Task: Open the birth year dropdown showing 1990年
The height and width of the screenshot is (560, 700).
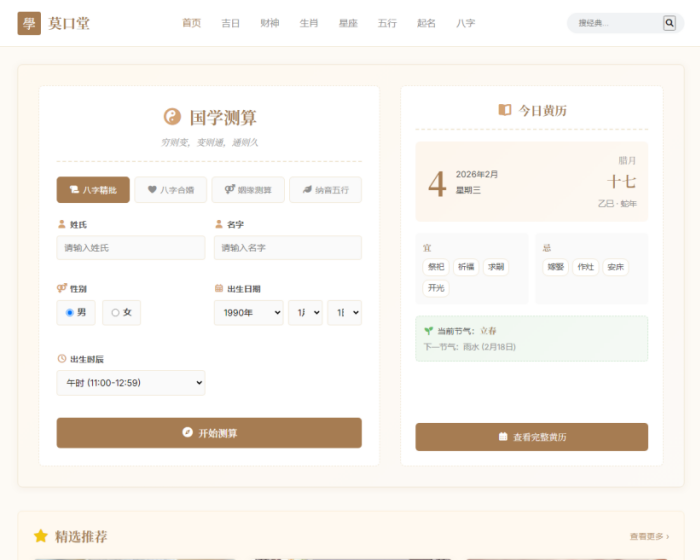Action: pyautogui.click(x=248, y=313)
